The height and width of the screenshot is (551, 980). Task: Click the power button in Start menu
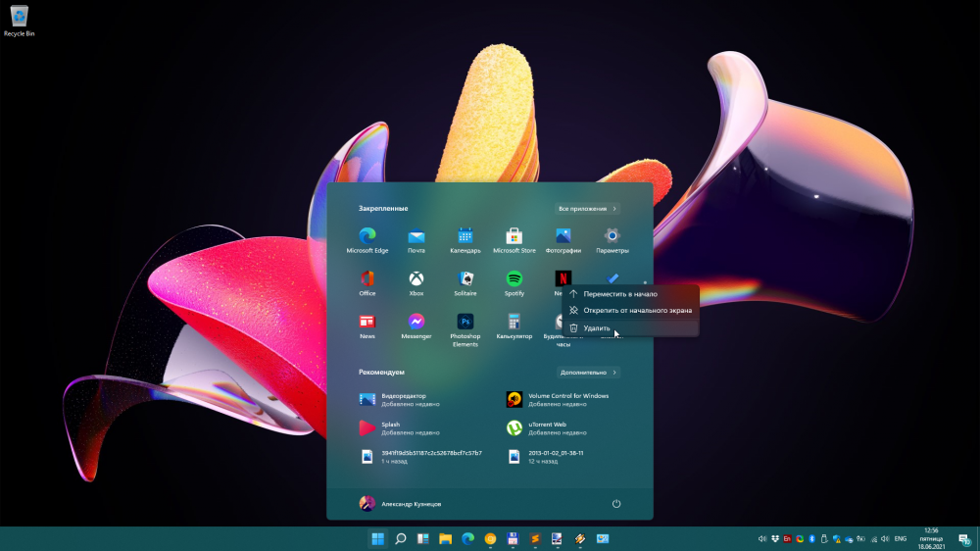pos(616,503)
